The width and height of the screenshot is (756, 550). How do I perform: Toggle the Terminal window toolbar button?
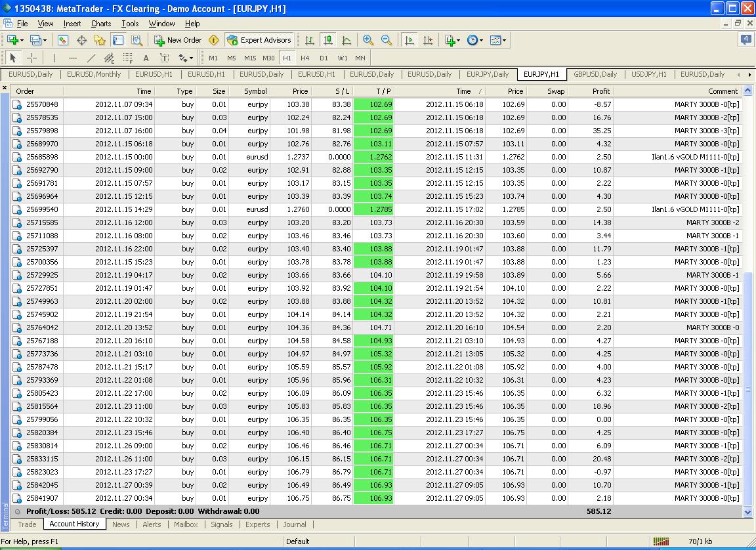(118, 41)
